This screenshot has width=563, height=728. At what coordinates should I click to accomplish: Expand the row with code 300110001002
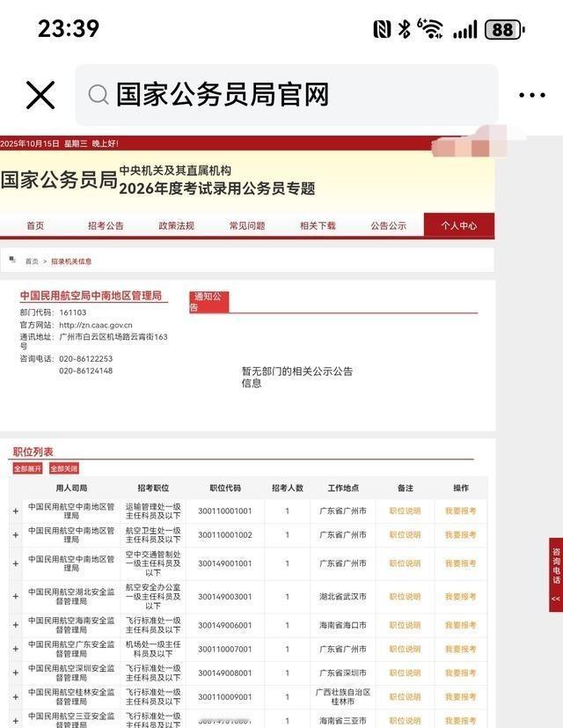tap(16, 535)
